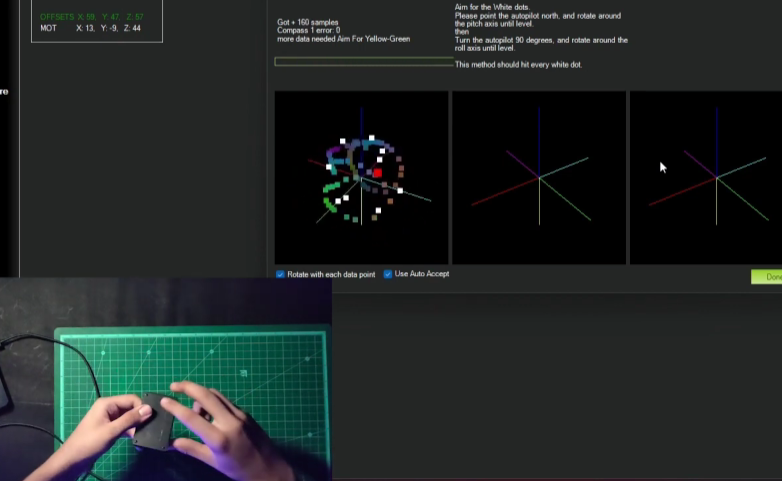Click the first compass sphere plot
The width and height of the screenshot is (782, 481).
pyautogui.click(x=361, y=178)
